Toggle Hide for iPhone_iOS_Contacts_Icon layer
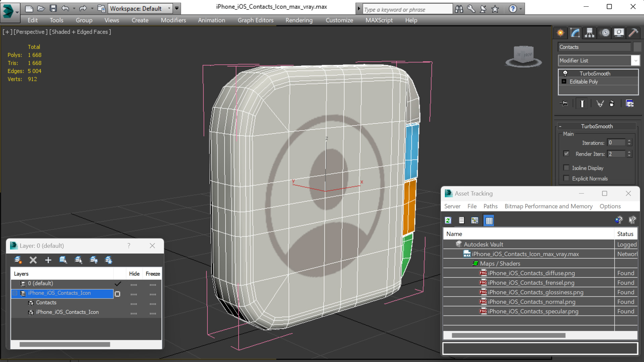The width and height of the screenshot is (644, 362). (x=134, y=294)
